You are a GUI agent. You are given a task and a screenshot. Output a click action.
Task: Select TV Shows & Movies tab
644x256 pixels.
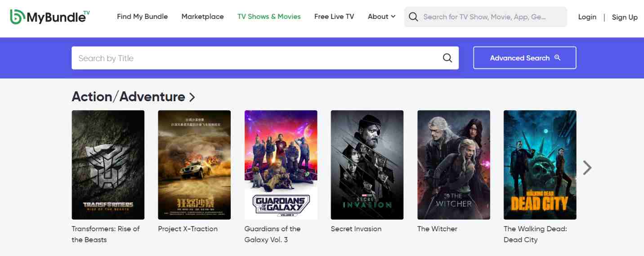[x=269, y=17]
